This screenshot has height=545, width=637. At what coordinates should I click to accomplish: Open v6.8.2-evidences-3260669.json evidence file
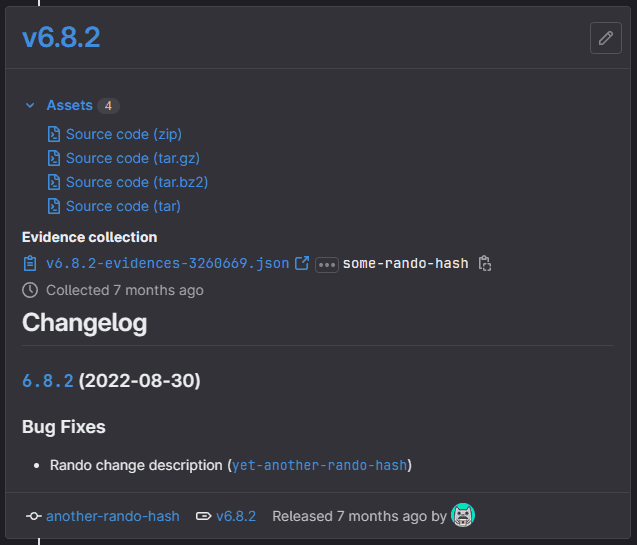[167, 264]
